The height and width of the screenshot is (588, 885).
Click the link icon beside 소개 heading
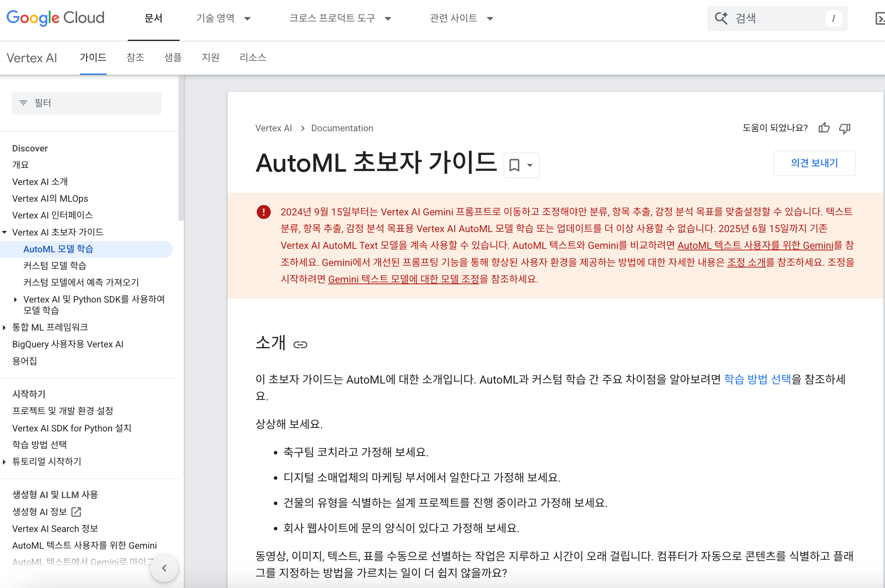coord(300,345)
